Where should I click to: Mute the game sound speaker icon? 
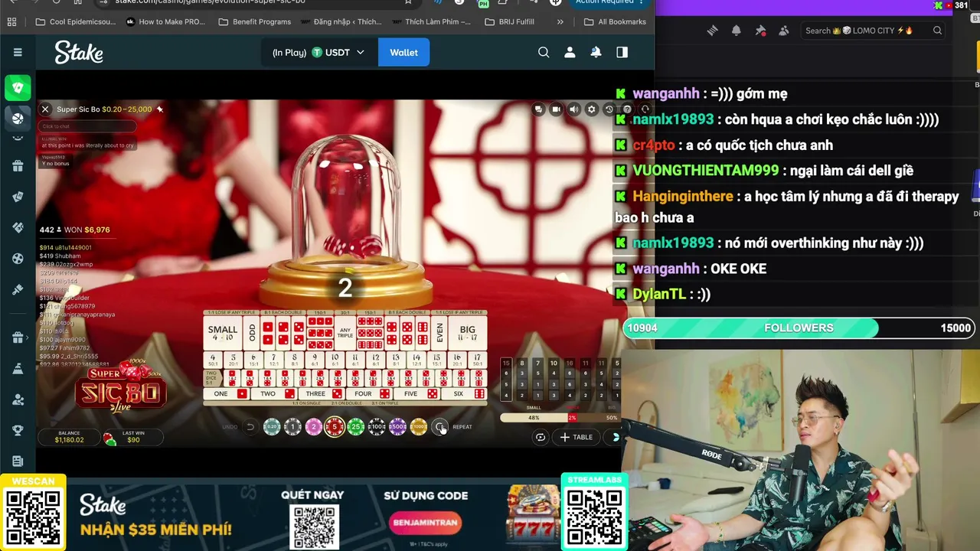[574, 109]
